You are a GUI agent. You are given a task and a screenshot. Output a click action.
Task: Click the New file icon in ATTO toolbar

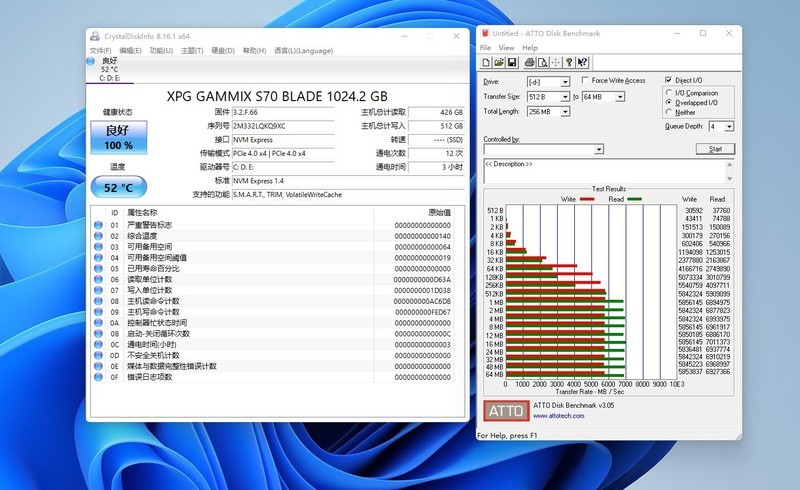486,63
